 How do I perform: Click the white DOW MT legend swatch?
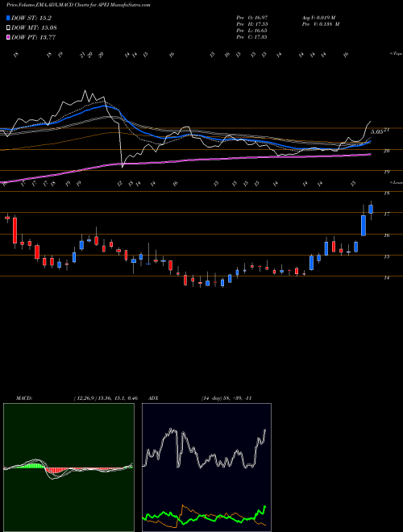coord(8,28)
